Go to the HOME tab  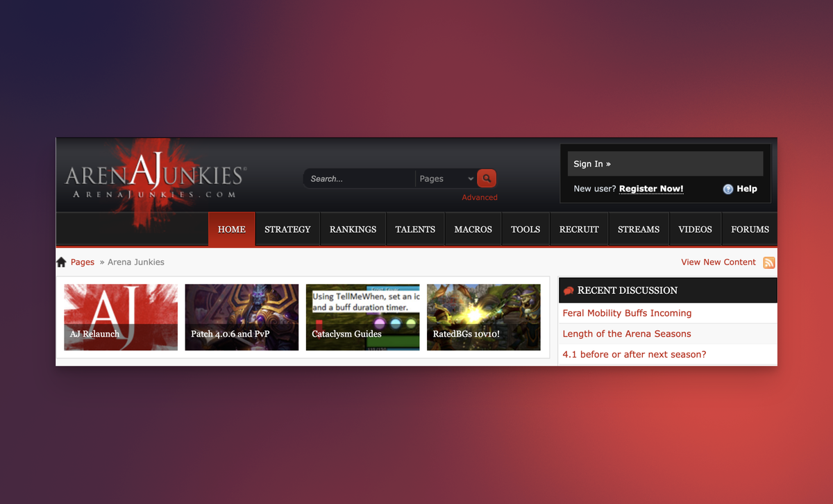pyautogui.click(x=232, y=229)
